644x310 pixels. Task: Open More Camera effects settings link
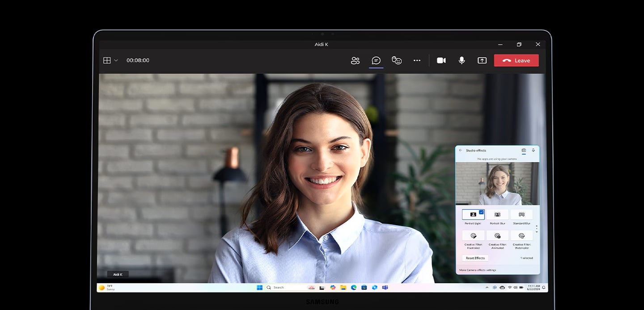tap(478, 270)
